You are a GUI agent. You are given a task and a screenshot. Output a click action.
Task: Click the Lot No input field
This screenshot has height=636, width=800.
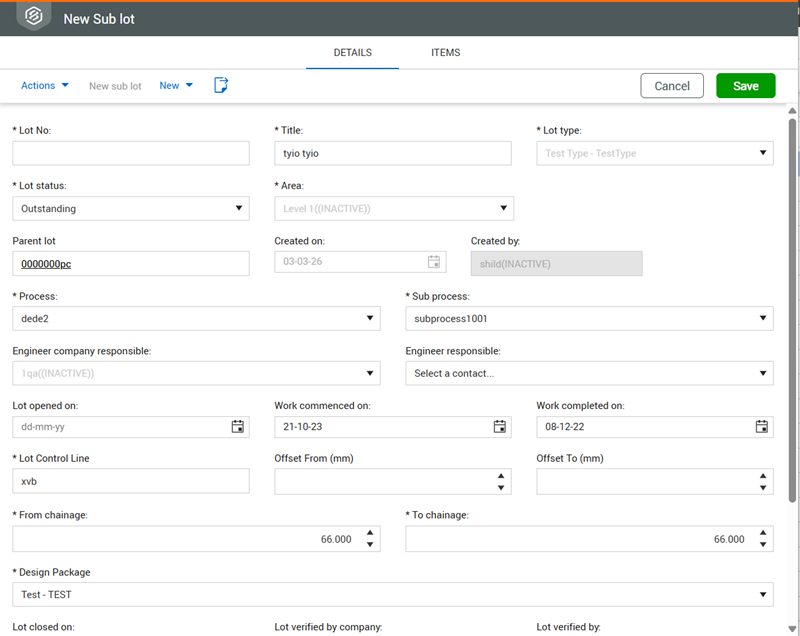pyautogui.click(x=130, y=153)
